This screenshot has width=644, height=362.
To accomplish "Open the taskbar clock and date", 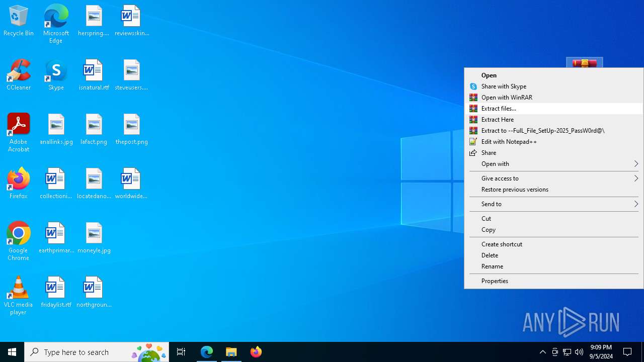I will coord(601,352).
